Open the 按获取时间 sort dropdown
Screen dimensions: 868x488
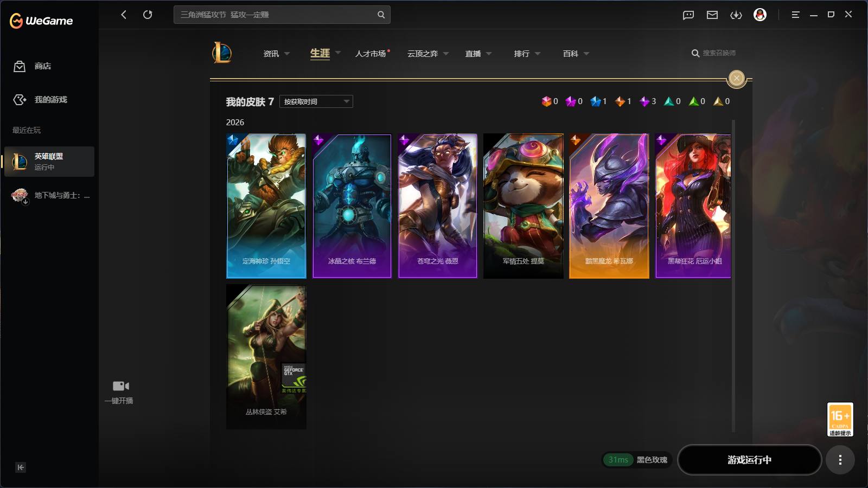click(x=316, y=101)
